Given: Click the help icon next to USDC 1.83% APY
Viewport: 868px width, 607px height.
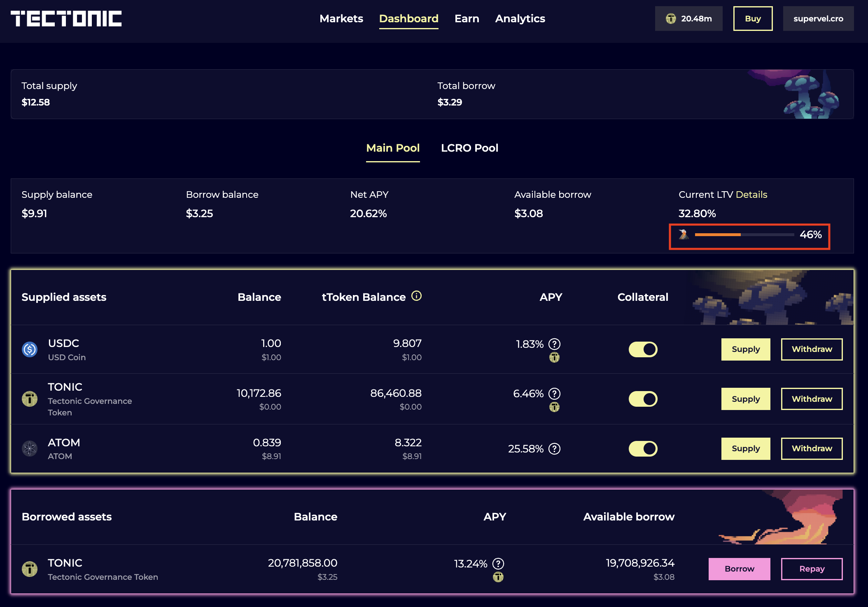Looking at the screenshot, I should [555, 344].
